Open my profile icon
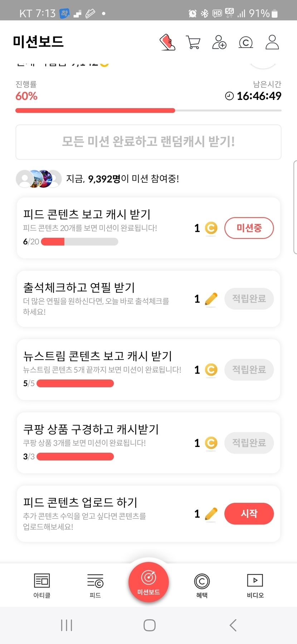The height and width of the screenshot is (644, 297). pos(272,42)
